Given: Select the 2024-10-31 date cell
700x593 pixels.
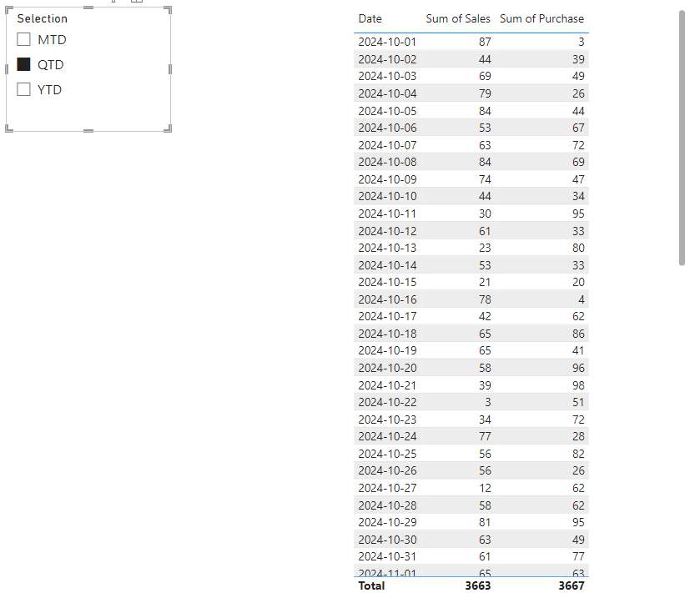Looking at the screenshot, I should pyautogui.click(x=387, y=557).
